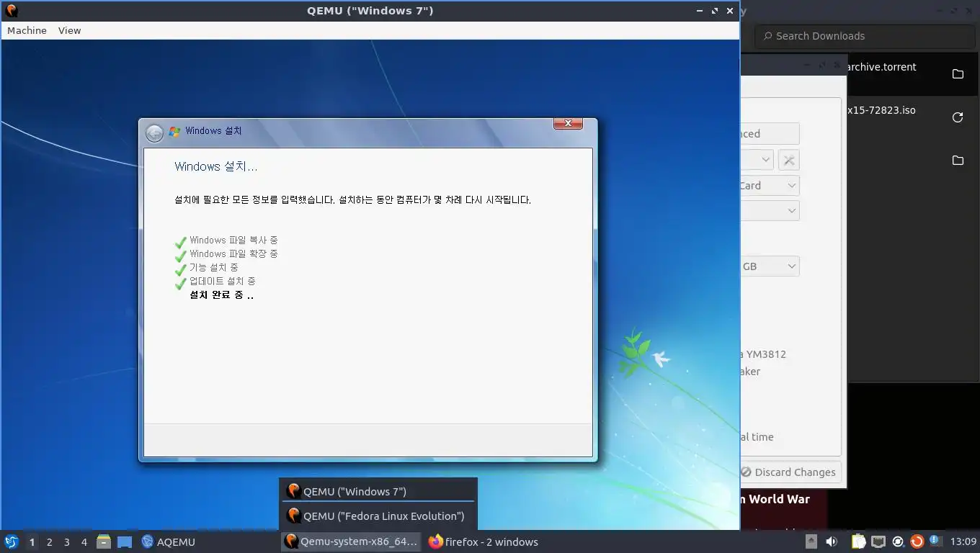
Task: Click the AQEMU taskbar button
Action: (x=168, y=541)
